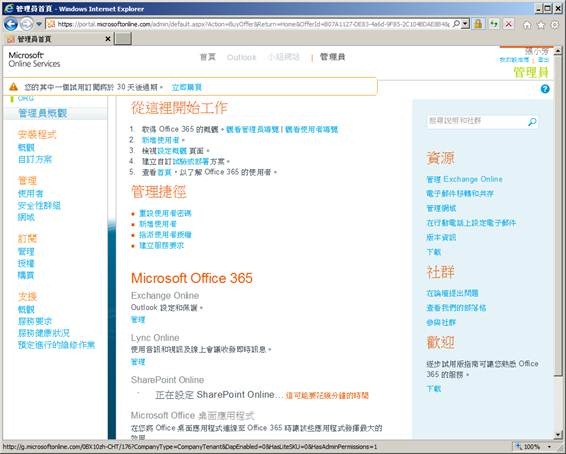Click 新增使用者 in numbered step 2
Viewport: 566px width, 454px height.
(x=160, y=140)
